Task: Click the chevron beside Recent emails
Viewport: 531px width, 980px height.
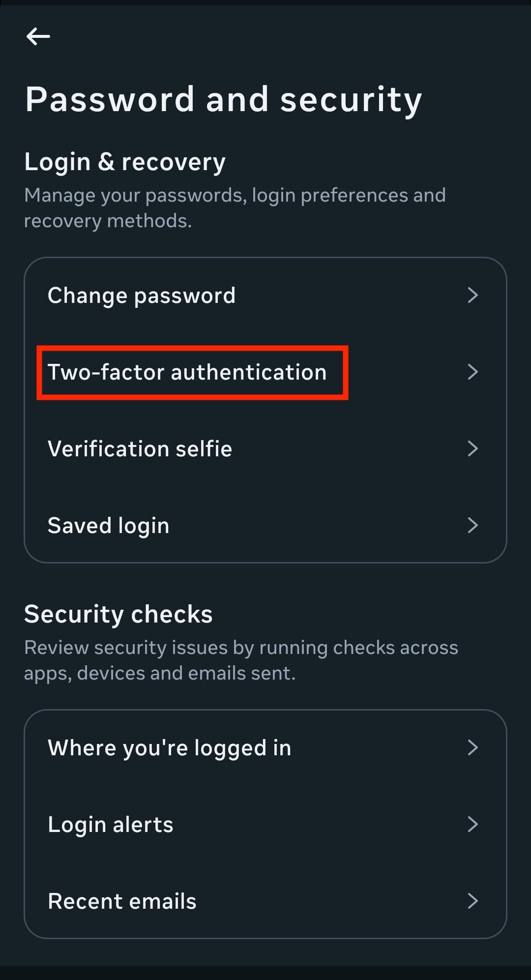Action: pos(473,901)
